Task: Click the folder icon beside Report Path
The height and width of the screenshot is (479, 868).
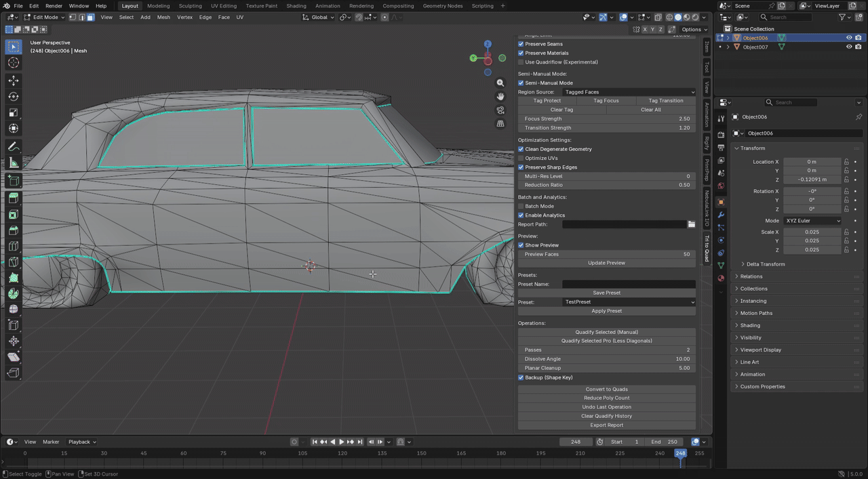Action: point(691,224)
